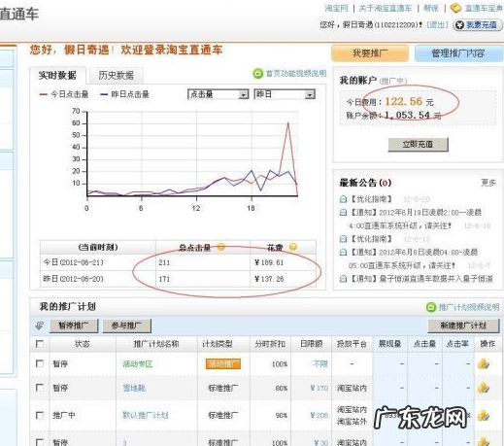Open the 活动专区 plan link
The image size is (504, 446).
(138, 364)
